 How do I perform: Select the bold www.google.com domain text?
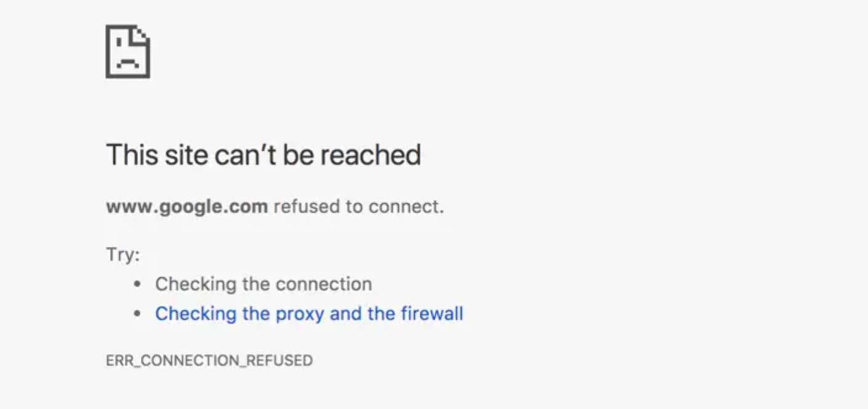[187, 206]
